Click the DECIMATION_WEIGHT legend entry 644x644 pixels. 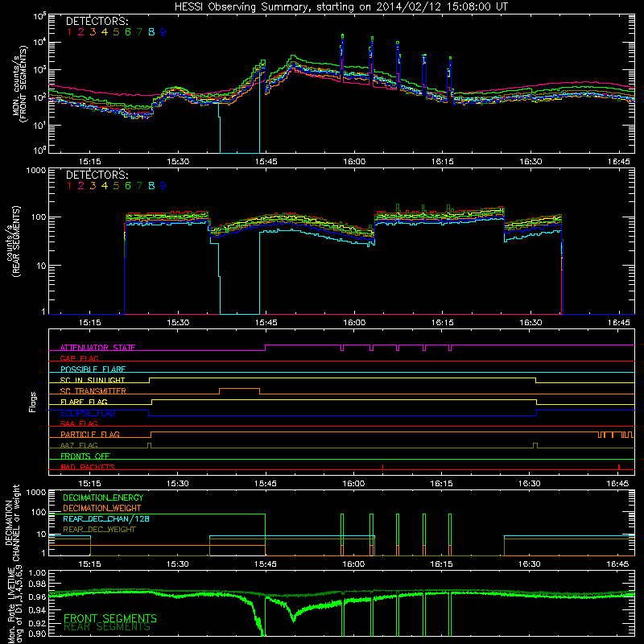click(x=102, y=508)
